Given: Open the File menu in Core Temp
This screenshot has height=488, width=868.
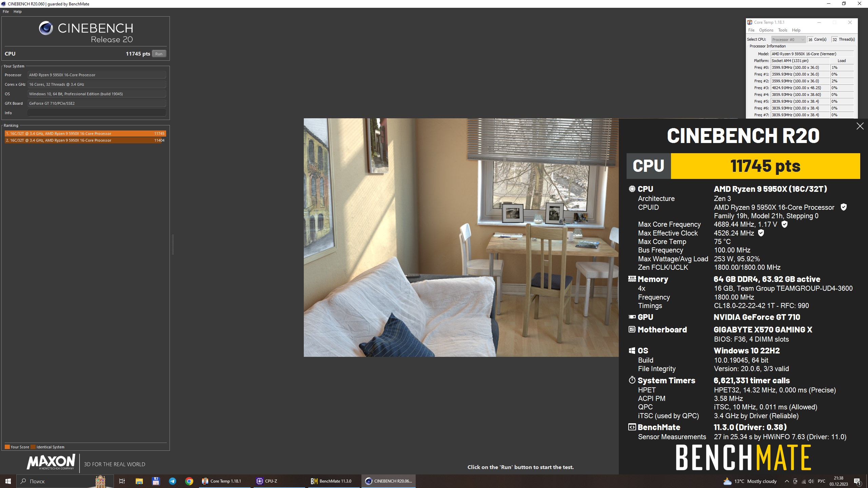Looking at the screenshot, I should [x=751, y=30].
